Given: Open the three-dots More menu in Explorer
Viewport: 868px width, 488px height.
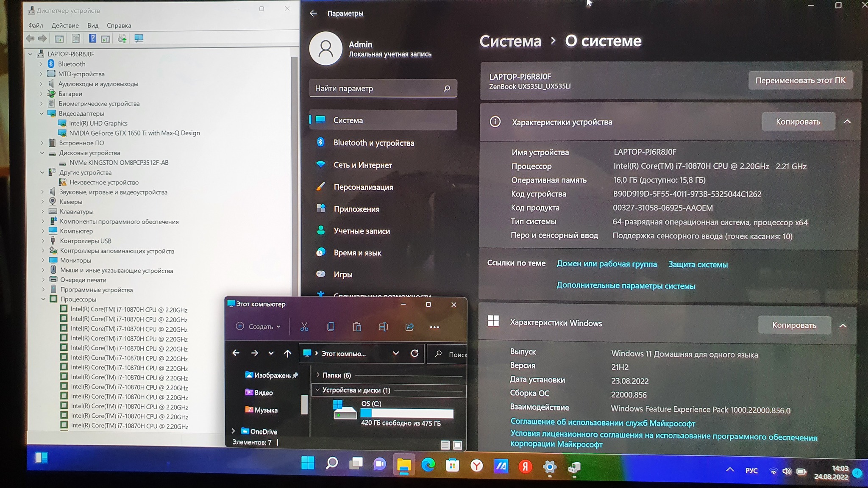Looking at the screenshot, I should pos(434,327).
